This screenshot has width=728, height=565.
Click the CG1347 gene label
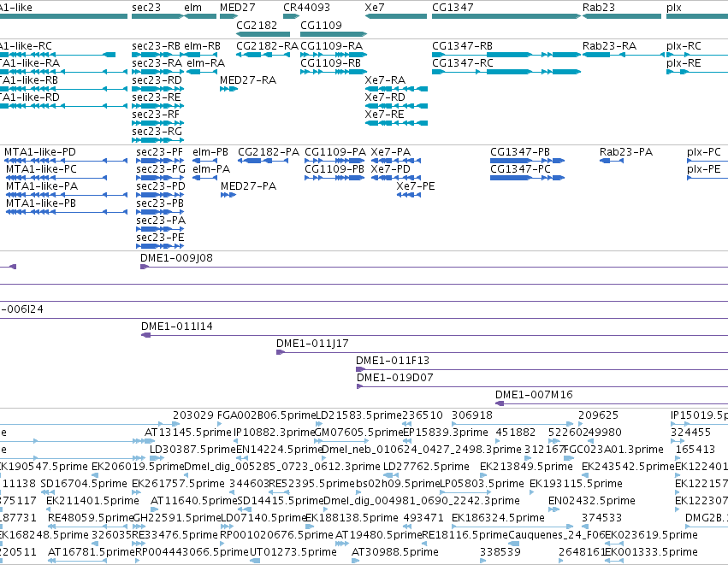(453, 8)
